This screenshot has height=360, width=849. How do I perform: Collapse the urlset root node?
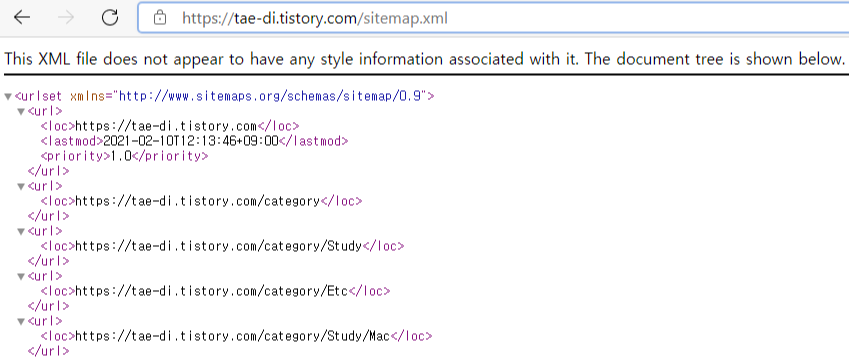pos(8,97)
